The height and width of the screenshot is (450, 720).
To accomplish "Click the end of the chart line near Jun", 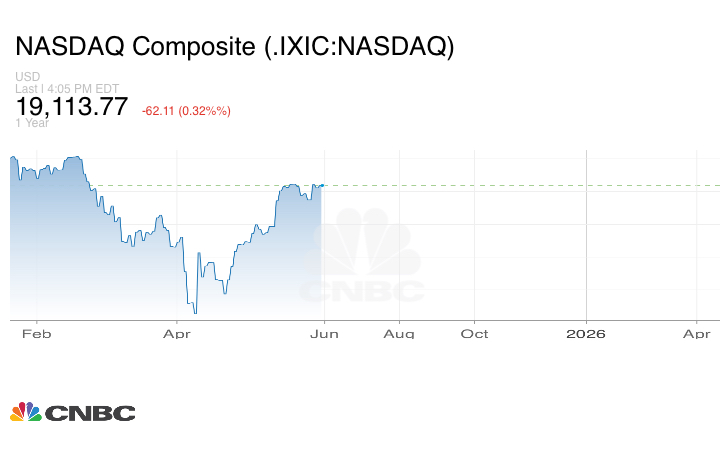I will [322, 185].
